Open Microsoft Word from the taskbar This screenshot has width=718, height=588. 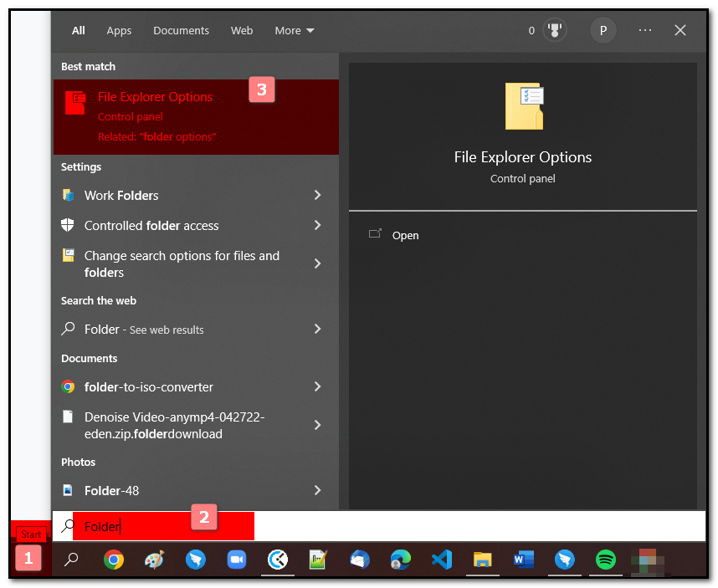pyautogui.click(x=523, y=560)
